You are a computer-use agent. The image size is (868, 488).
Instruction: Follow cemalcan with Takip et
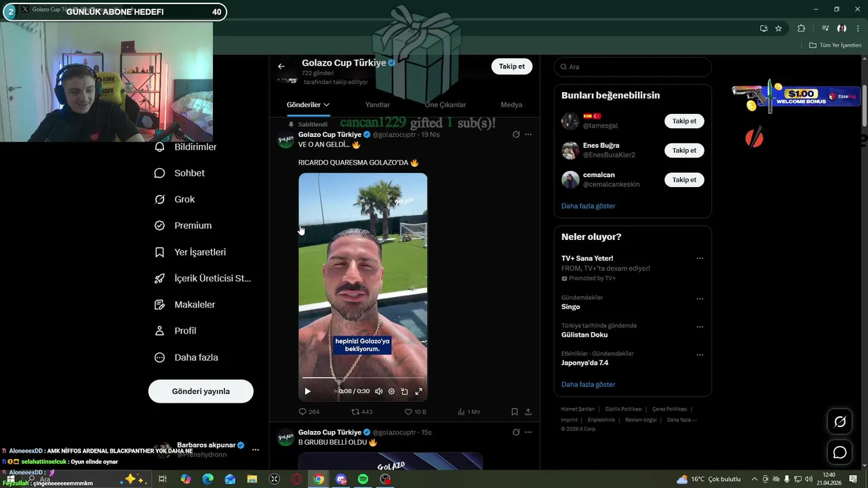pyautogui.click(x=684, y=180)
